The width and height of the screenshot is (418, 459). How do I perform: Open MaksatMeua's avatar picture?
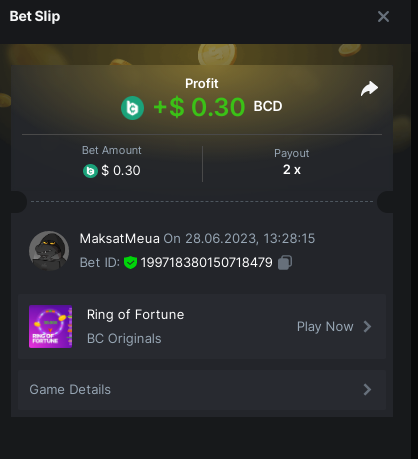49,250
